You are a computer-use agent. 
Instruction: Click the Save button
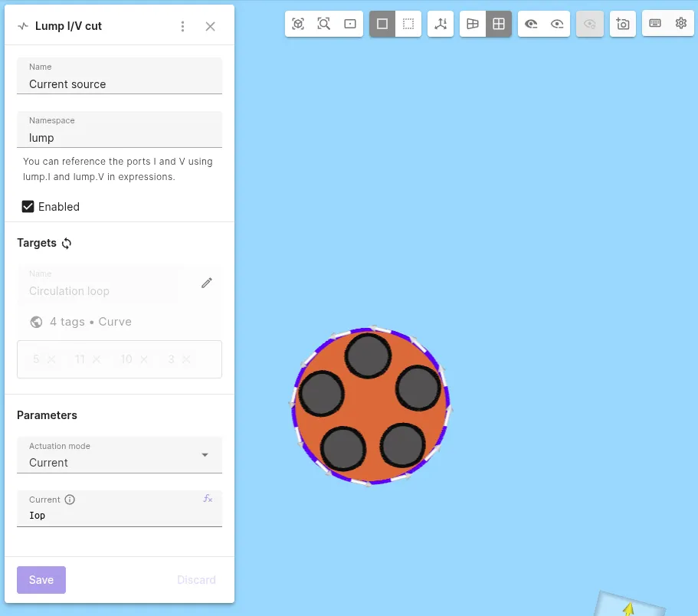pyautogui.click(x=41, y=580)
